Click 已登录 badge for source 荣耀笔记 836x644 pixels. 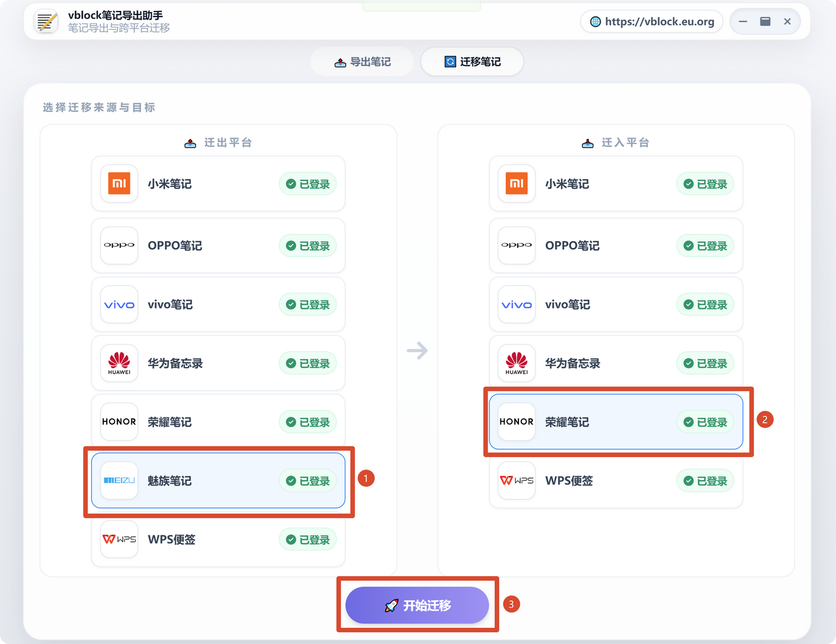point(308,422)
